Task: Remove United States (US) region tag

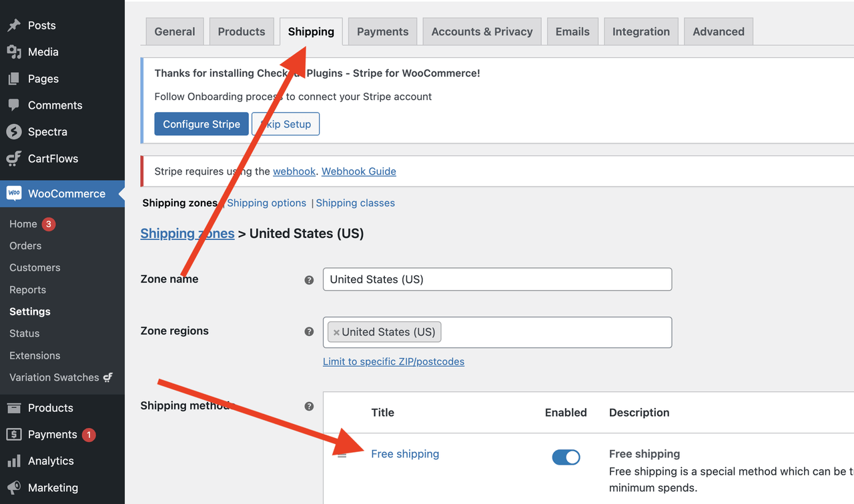Action: [336, 332]
